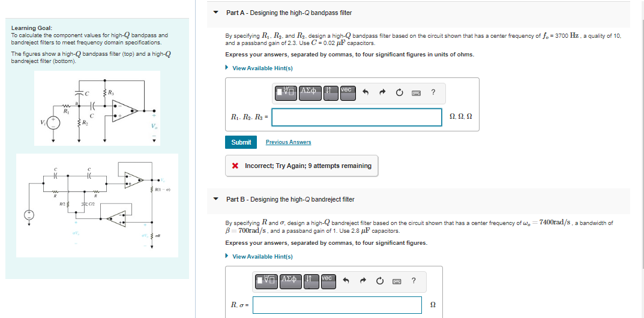View the bandreject filter circuit figure
The height and width of the screenshot is (318, 644).
click(x=97, y=206)
